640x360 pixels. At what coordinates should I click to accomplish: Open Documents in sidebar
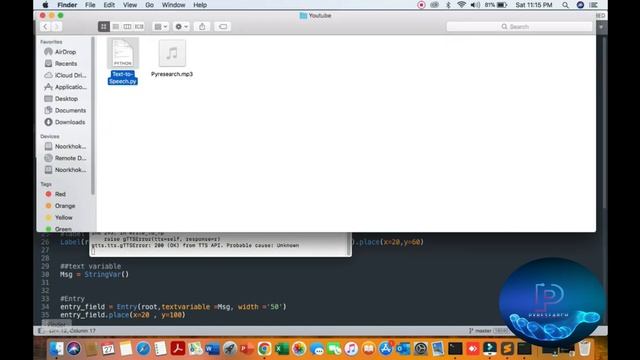(x=65, y=111)
